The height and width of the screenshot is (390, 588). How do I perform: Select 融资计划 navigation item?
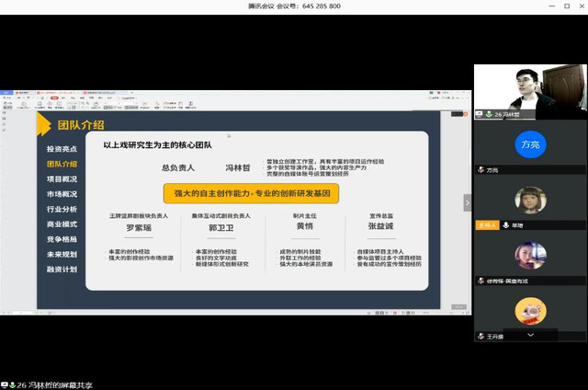click(62, 270)
